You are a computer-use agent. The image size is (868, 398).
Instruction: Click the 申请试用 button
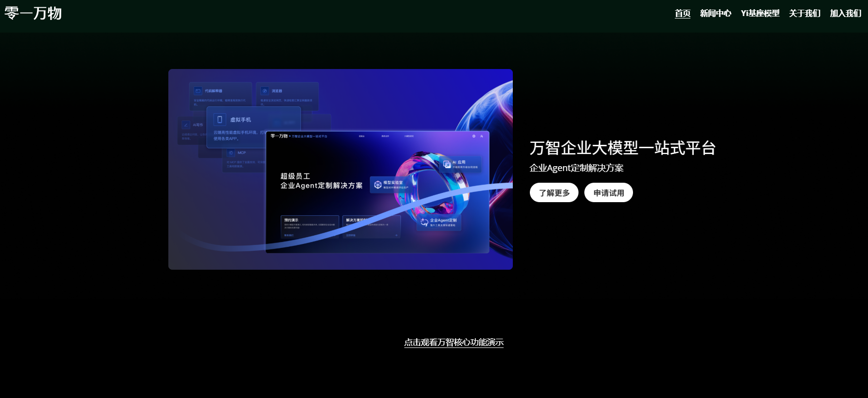tap(609, 192)
